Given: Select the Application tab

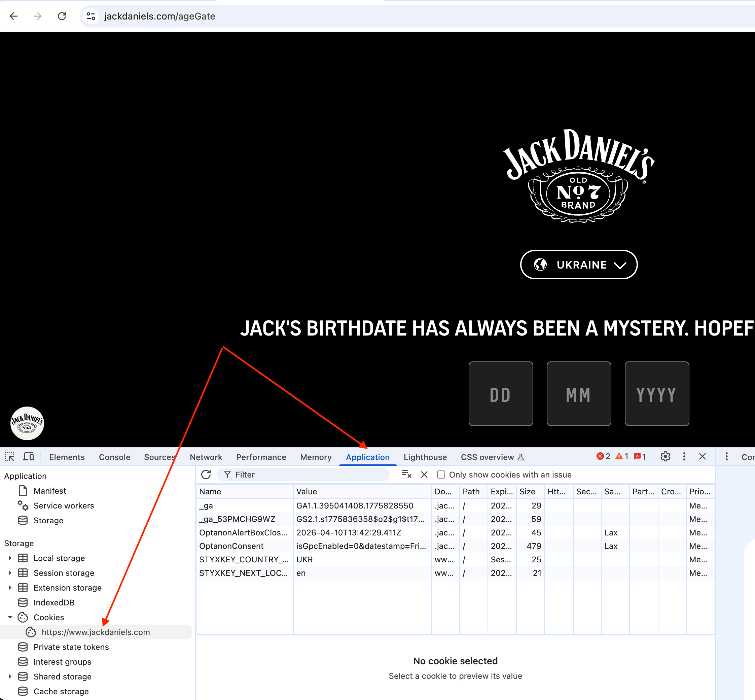Looking at the screenshot, I should click(x=368, y=457).
